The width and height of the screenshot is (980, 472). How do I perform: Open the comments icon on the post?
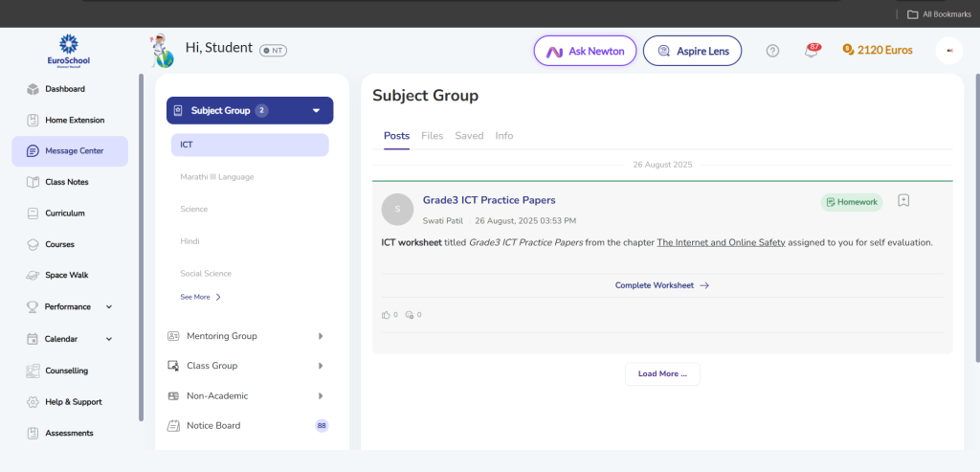point(410,315)
